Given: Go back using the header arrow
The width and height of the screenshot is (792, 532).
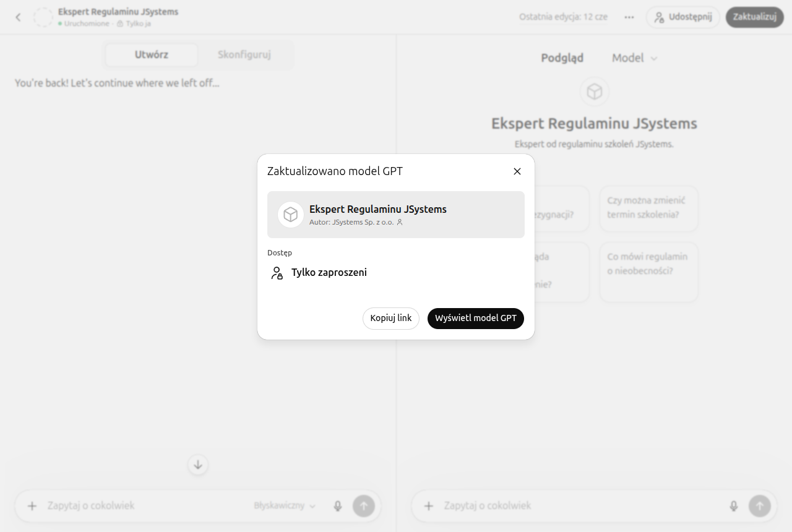Looking at the screenshot, I should [18, 17].
